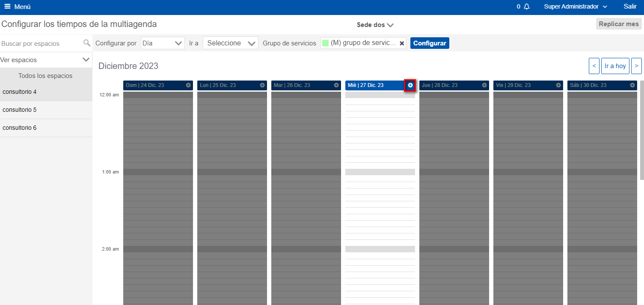
Task: Click Salir to log out
Action: point(630,6)
